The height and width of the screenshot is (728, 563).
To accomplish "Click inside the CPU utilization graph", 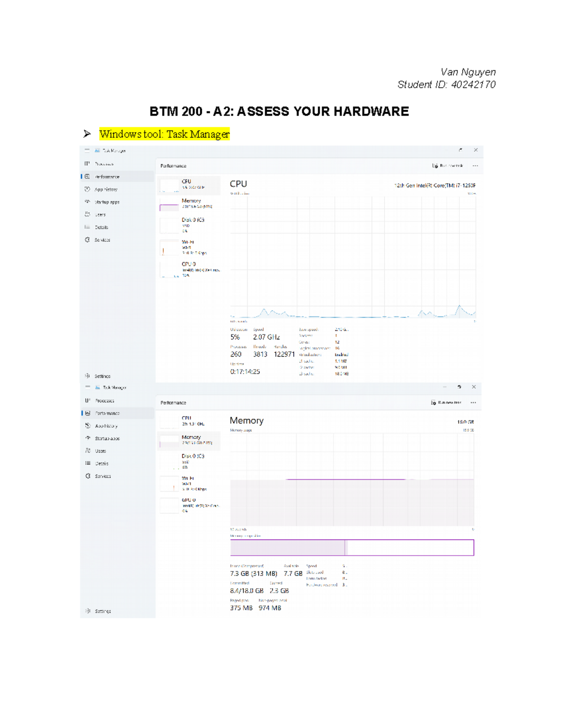I will [352, 258].
